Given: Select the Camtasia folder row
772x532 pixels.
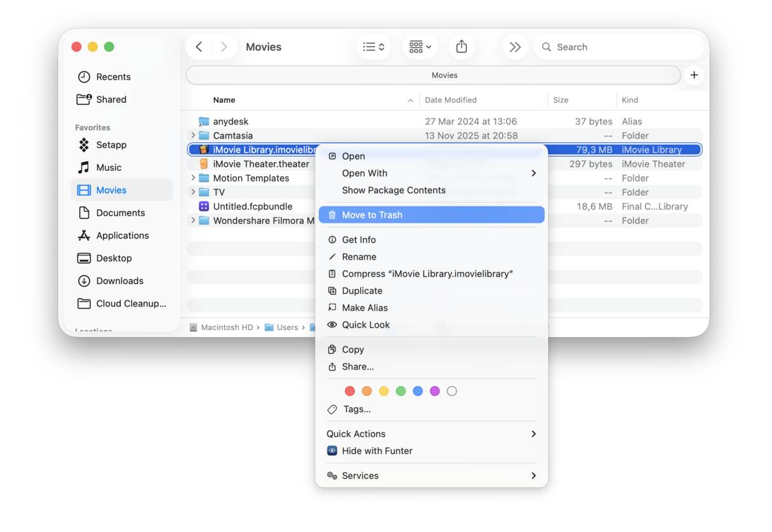Looking at the screenshot, I should pyautogui.click(x=444, y=135).
